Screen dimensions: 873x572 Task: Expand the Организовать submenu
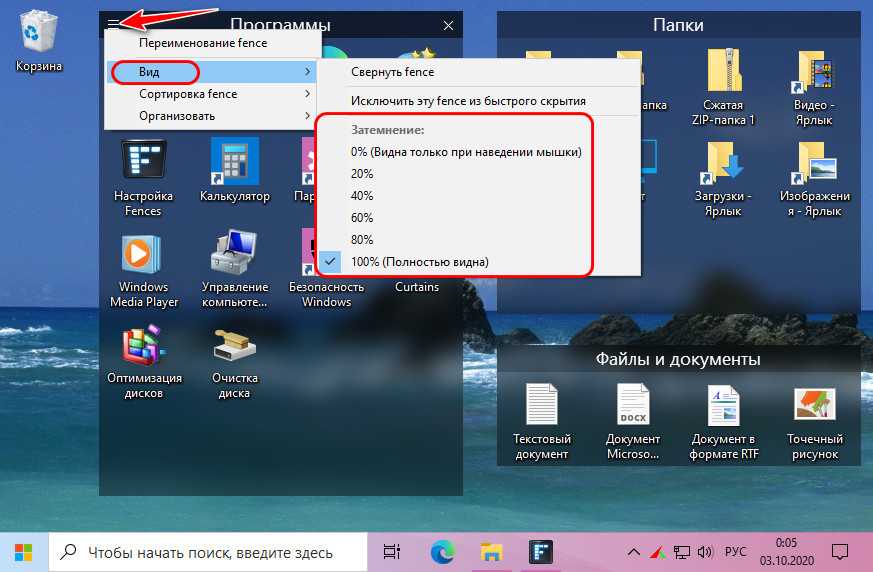(212, 116)
